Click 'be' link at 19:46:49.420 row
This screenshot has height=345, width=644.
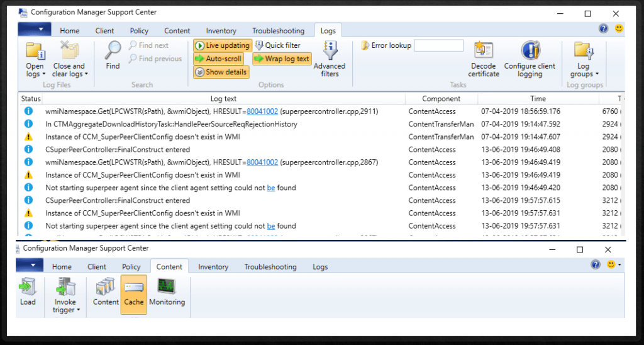click(271, 188)
